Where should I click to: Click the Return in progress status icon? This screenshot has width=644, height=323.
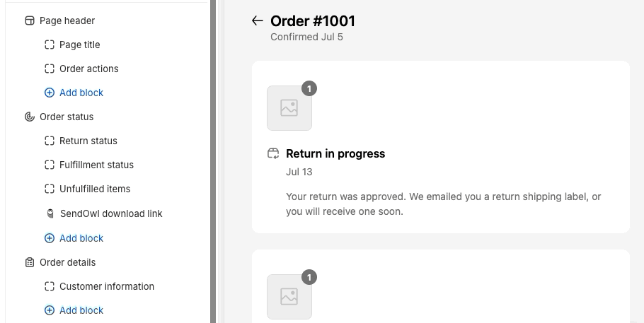pyautogui.click(x=273, y=153)
